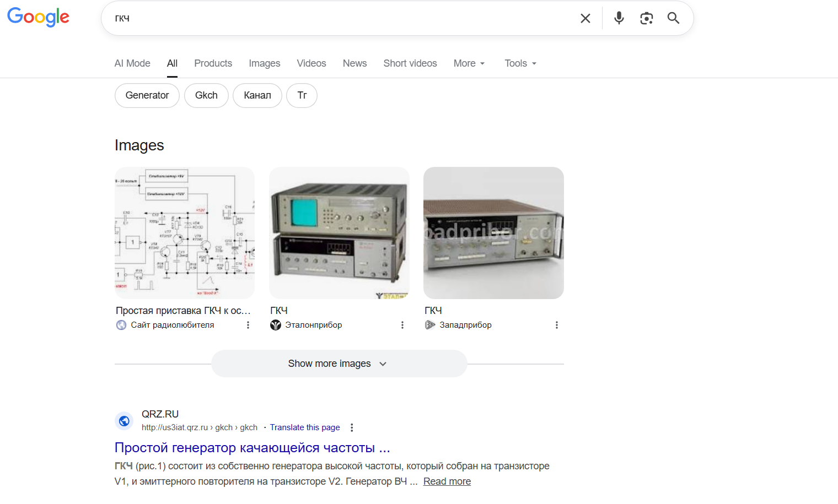
Task: Open search by image camera icon
Action: (x=646, y=18)
